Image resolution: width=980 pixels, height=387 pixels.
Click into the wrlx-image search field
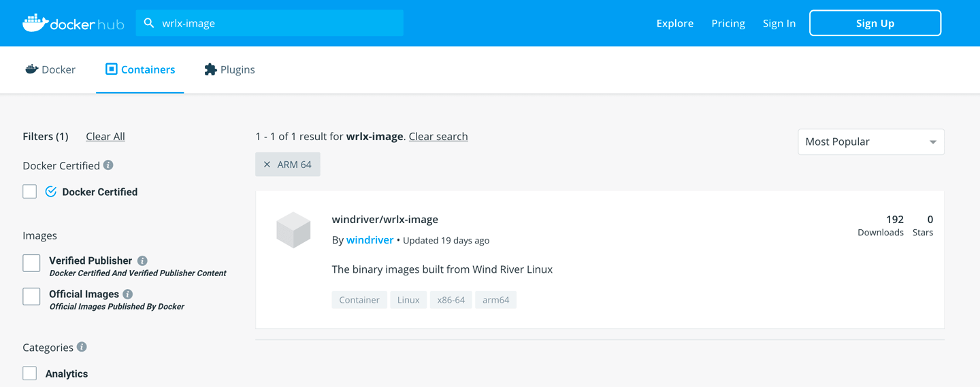point(269,23)
